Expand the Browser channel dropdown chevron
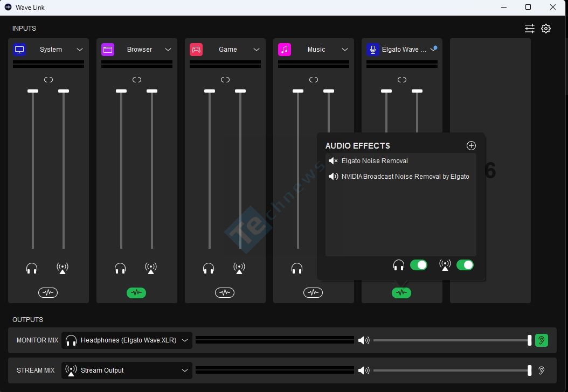This screenshot has width=568, height=392. point(168,50)
